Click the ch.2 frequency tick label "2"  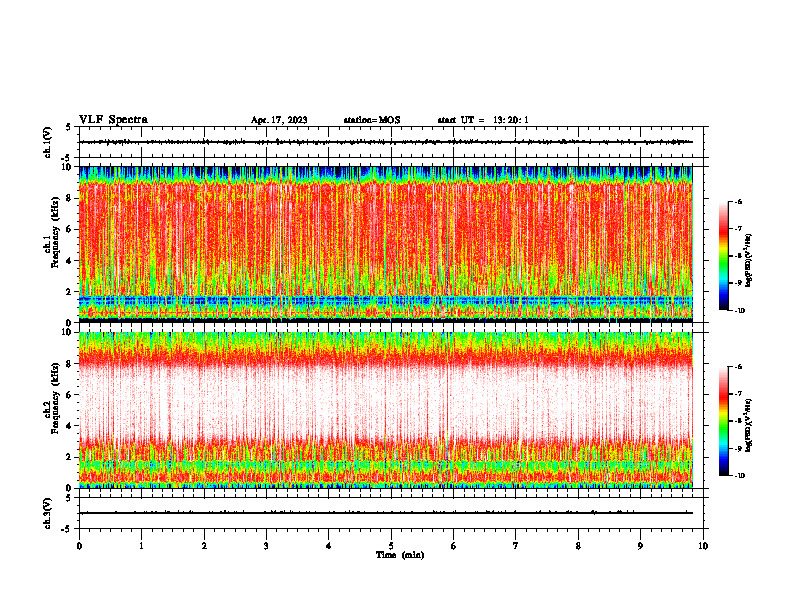pos(70,457)
